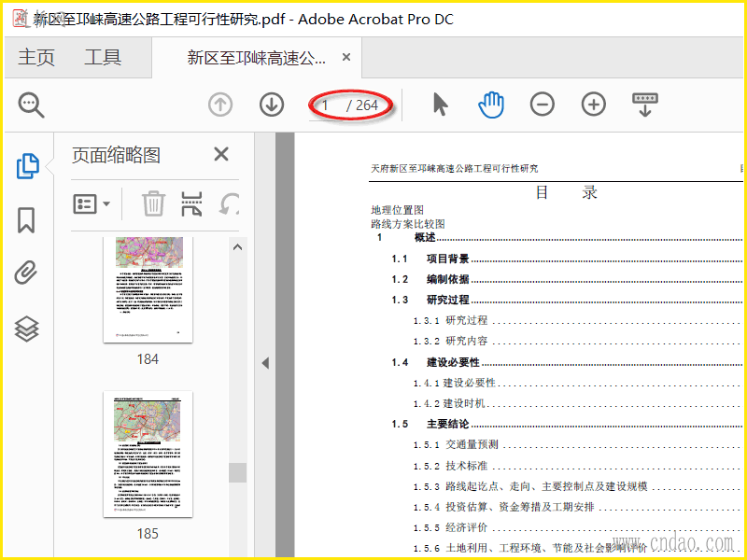Image resolution: width=747 pixels, height=560 pixels.
Task: Click the thumbnail scrollbar up arrow
Action: tap(238, 247)
